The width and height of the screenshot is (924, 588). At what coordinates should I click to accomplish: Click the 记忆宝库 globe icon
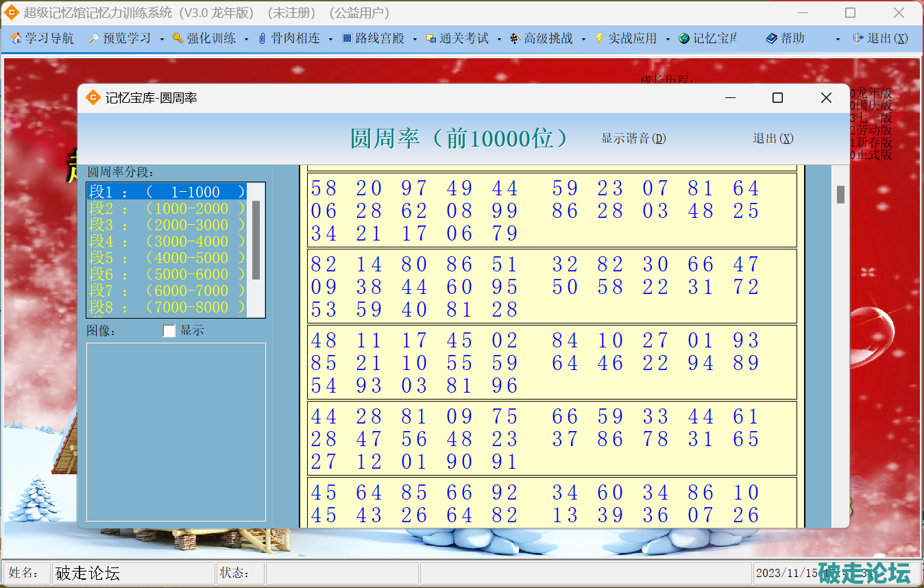point(684,39)
